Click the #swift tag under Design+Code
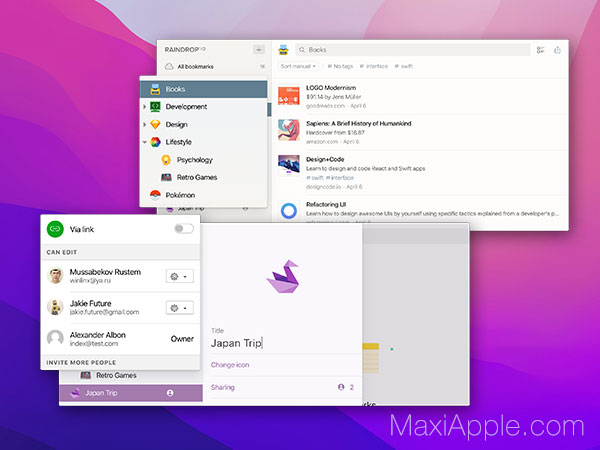The image size is (600, 450). [x=315, y=178]
